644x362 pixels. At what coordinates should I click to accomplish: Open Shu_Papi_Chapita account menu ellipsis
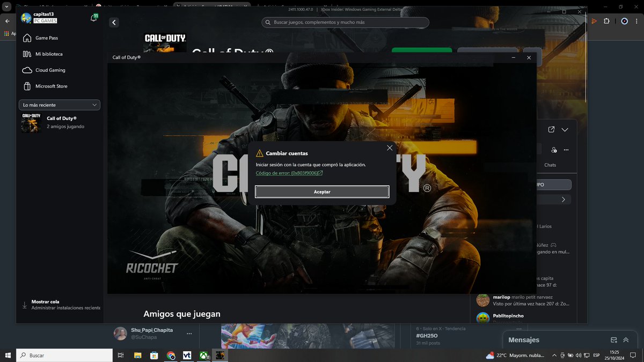point(189,334)
